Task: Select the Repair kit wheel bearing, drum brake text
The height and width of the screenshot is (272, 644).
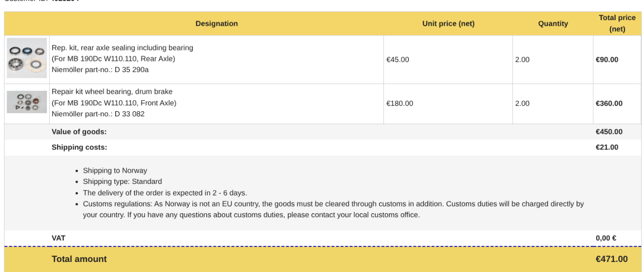Action: tap(112, 92)
